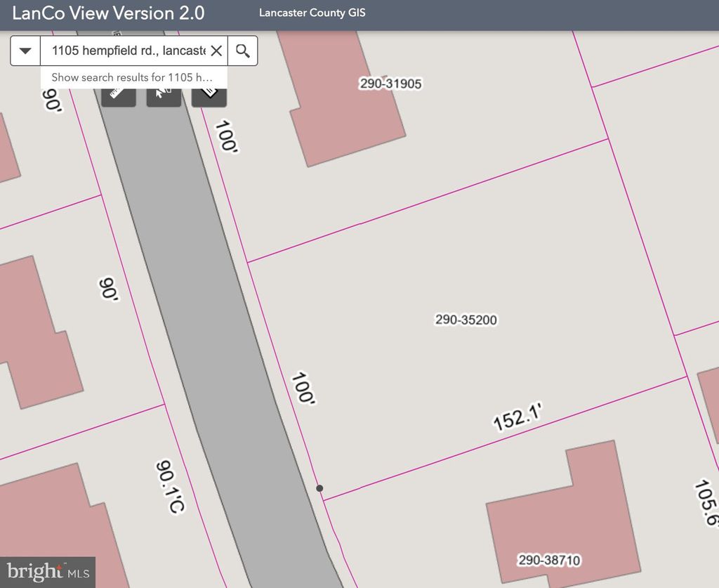Clear the search text with X

pyautogui.click(x=216, y=51)
